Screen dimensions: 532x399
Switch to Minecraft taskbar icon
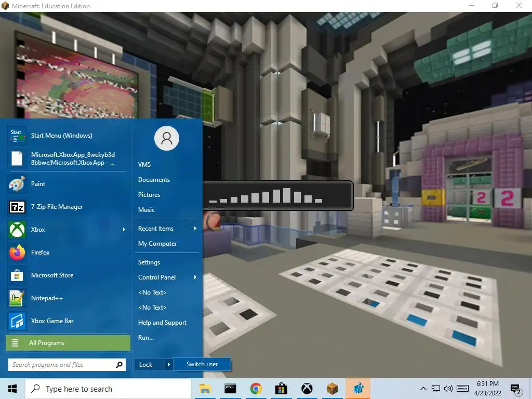tap(332, 389)
